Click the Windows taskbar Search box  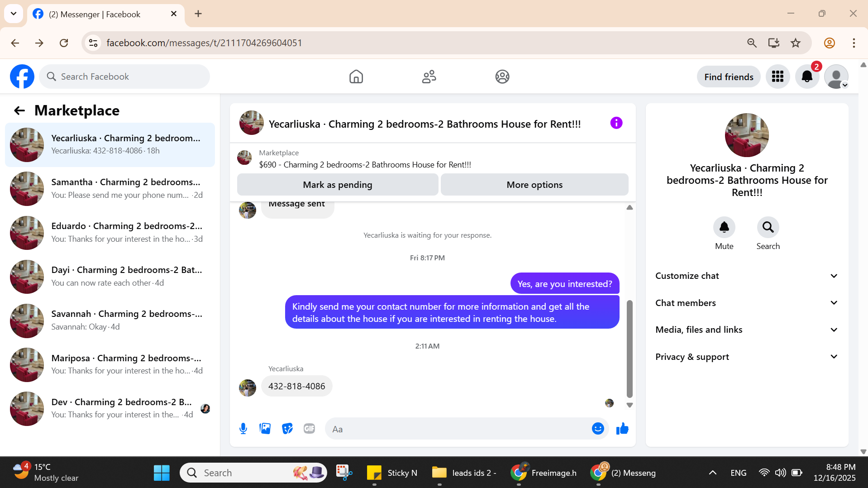pyautogui.click(x=253, y=473)
